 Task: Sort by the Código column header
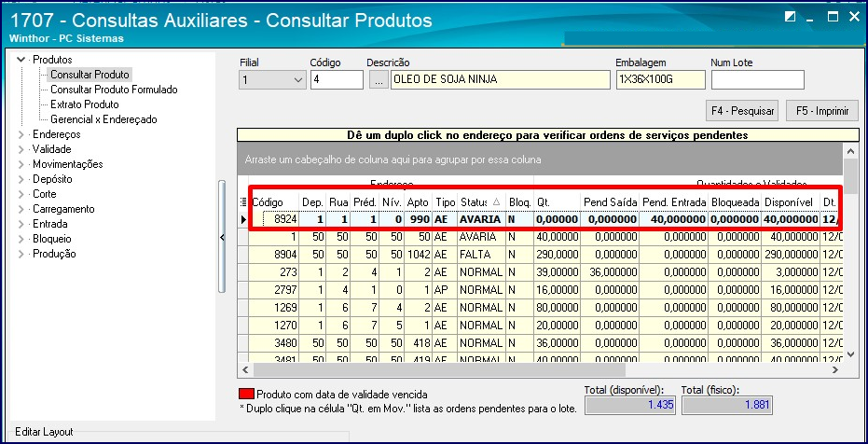273,202
